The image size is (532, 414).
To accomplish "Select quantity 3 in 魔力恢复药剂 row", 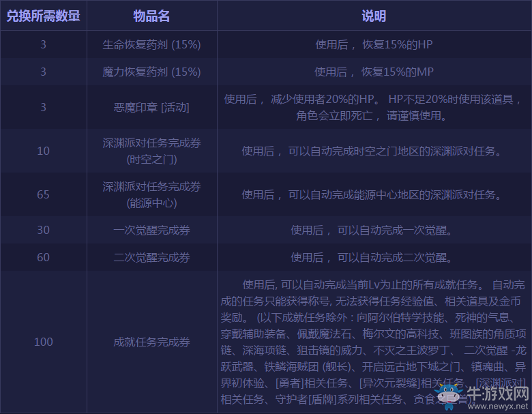I will coord(44,72).
